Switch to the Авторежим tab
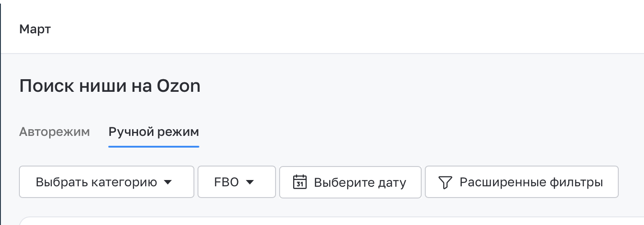Image resolution: width=644 pixels, height=225 pixels. coord(55,132)
